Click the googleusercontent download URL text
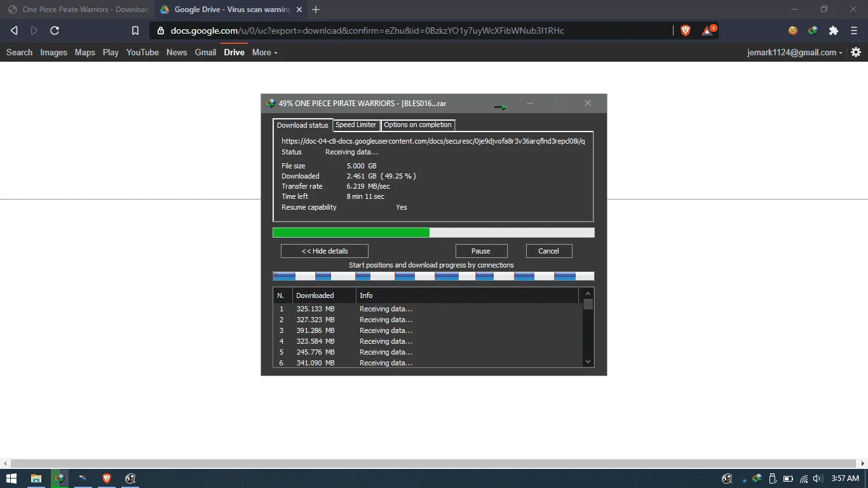The width and height of the screenshot is (868, 488). tap(433, 141)
